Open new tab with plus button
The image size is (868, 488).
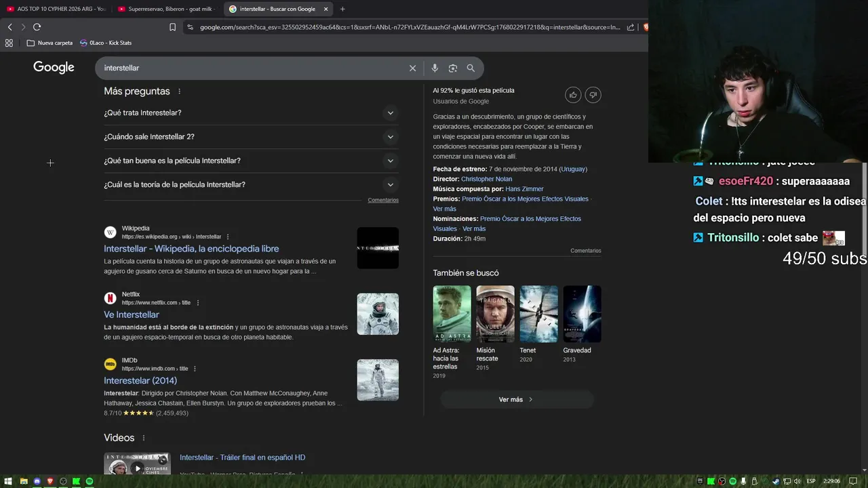342,9
